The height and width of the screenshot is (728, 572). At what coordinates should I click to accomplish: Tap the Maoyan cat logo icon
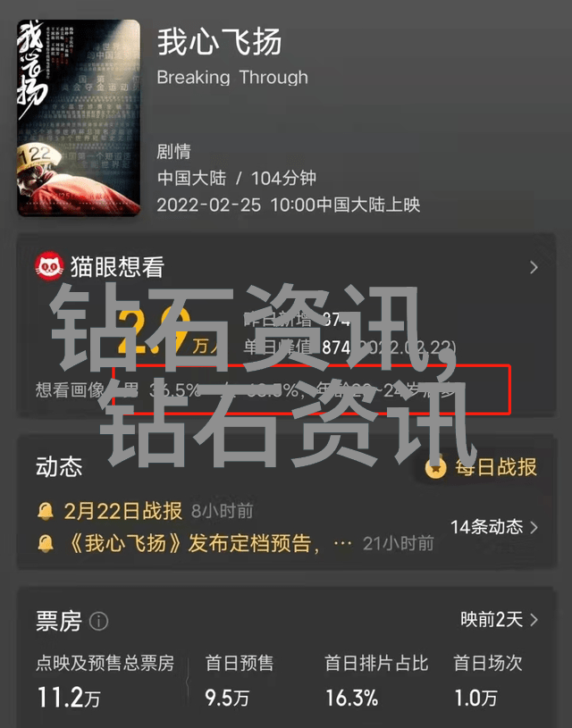49,266
